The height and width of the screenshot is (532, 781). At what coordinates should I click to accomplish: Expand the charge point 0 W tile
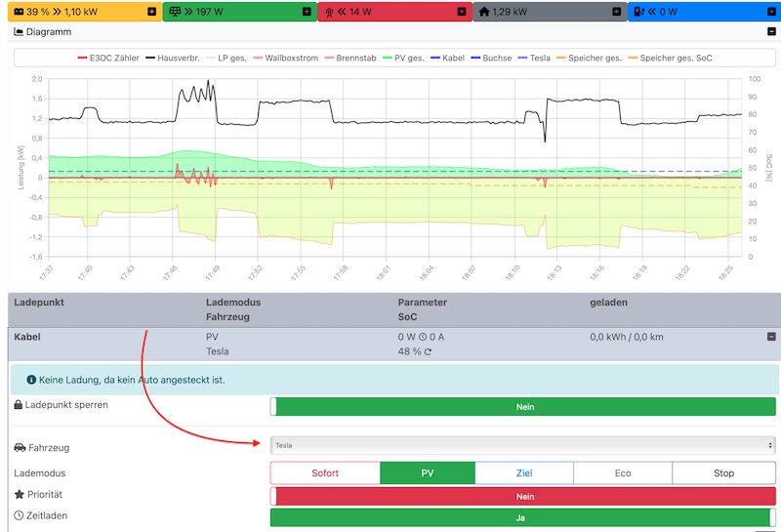tap(770, 12)
